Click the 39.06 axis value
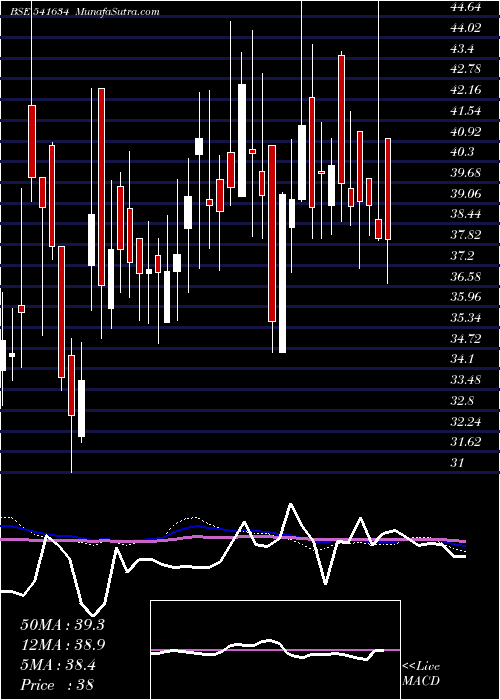This screenshot has width=500, height=700. (x=466, y=193)
